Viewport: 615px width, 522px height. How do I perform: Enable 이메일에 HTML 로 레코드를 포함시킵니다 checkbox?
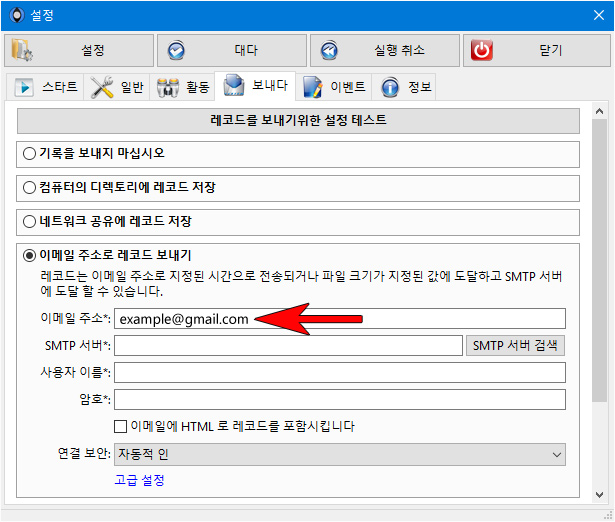coord(120,426)
